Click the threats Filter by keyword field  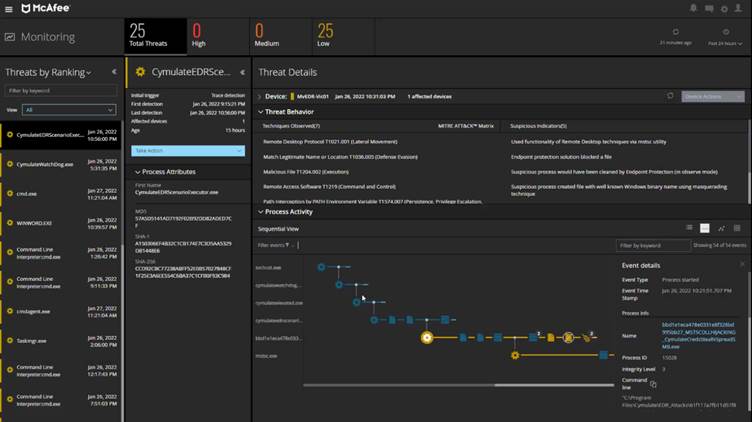(61, 91)
